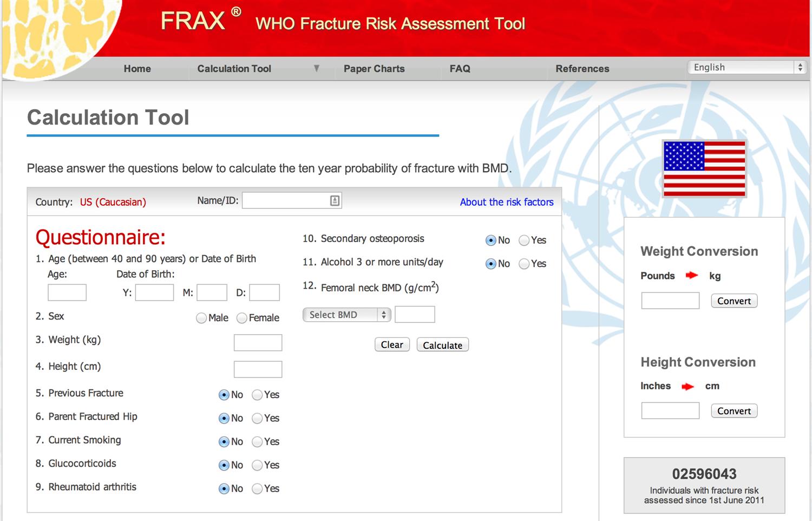The height and width of the screenshot is (521, 812).
Task: Go to the Paper Charts page
Action: click(374, 69)
